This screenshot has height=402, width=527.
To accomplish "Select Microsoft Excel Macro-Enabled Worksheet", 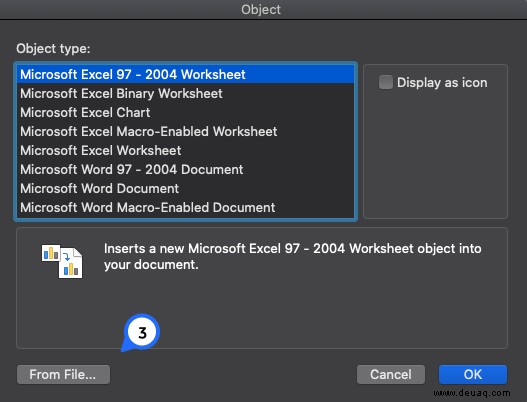I will 185,131.
